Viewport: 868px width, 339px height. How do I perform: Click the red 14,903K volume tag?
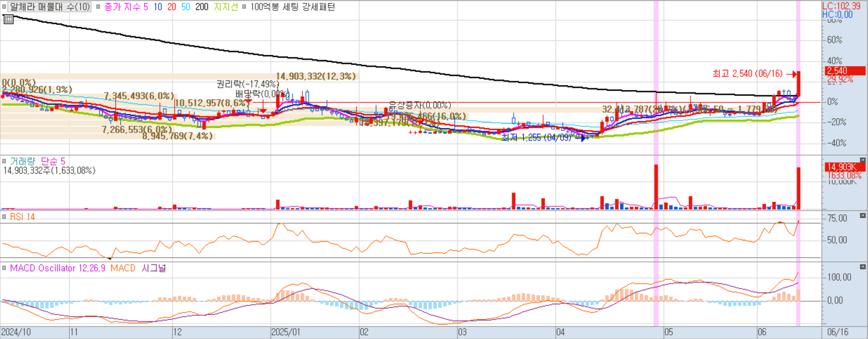(845, 167)
